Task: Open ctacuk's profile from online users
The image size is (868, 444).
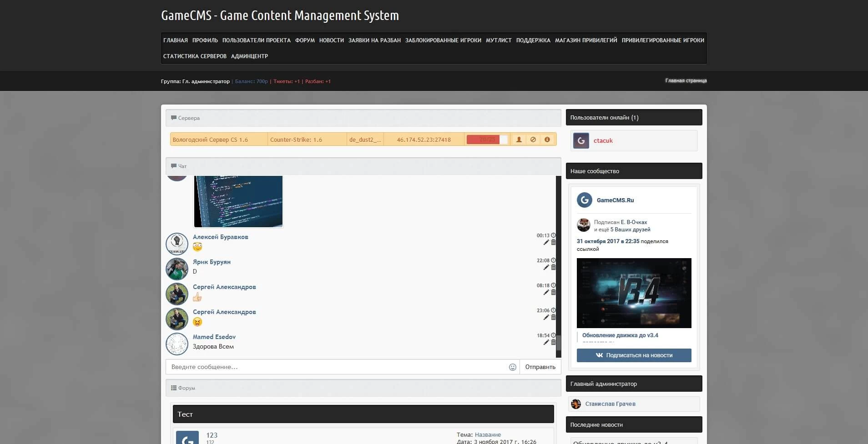Action: tap(603, 141)
